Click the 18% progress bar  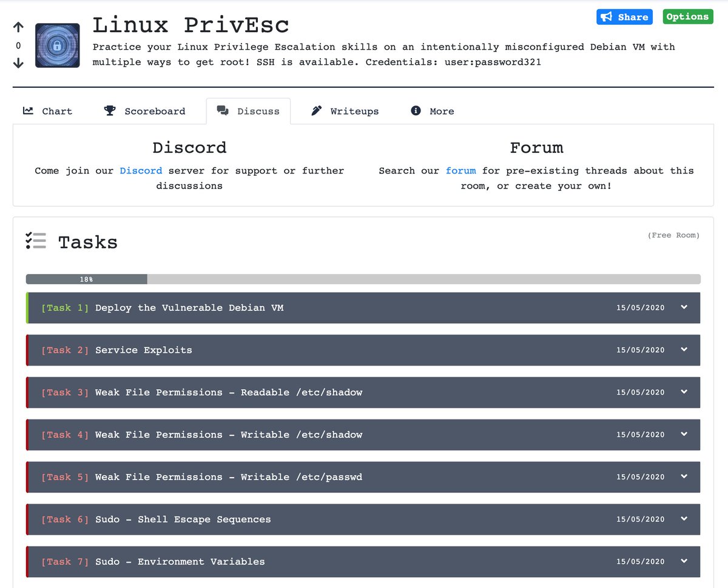86,279
